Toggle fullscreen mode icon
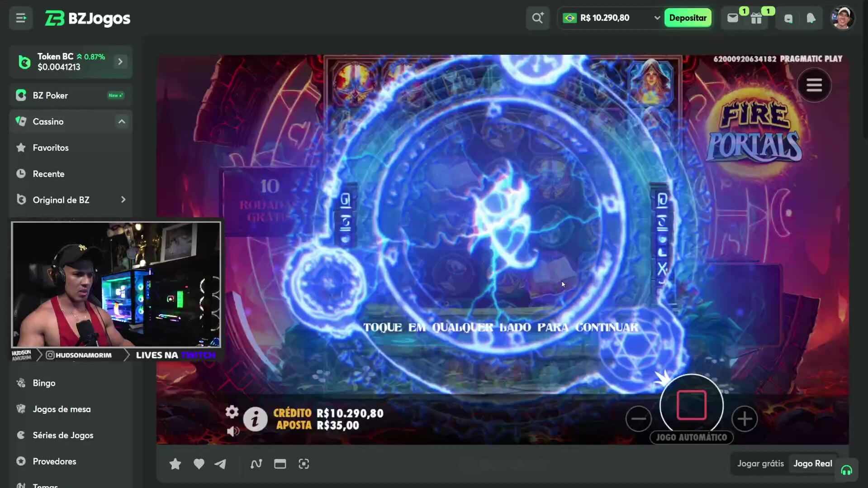Screen dimensions: 868x488 click(x=304, y=464)
